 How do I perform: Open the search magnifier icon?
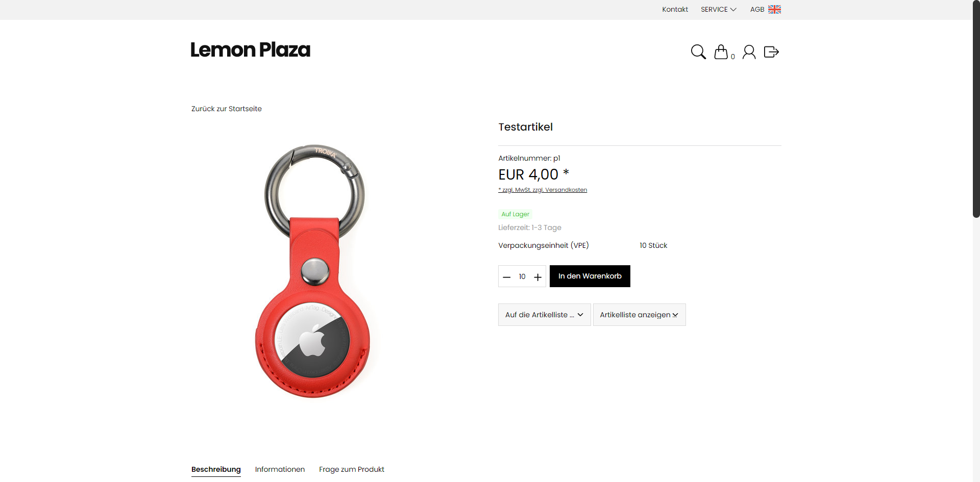pos(698,52)
